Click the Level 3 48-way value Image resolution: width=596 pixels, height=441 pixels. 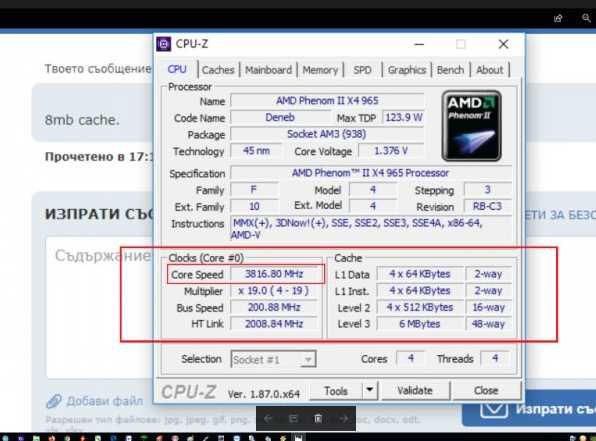click(488, 324)
